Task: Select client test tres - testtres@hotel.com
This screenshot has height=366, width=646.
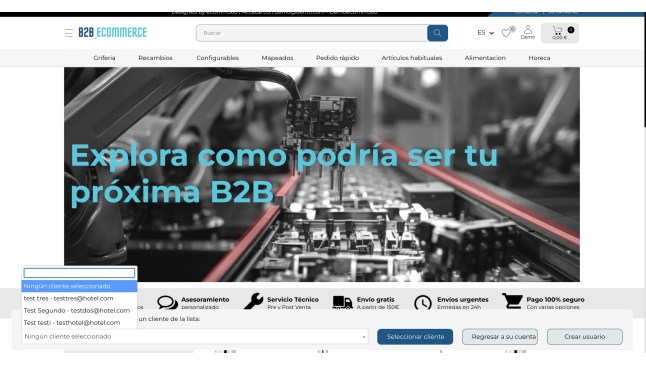Action: 79,298
